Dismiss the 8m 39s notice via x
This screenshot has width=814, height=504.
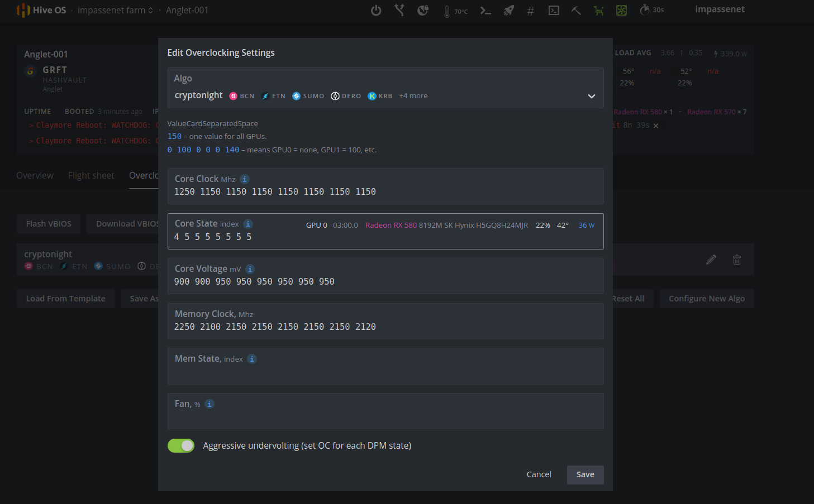(x=656, y=126)
